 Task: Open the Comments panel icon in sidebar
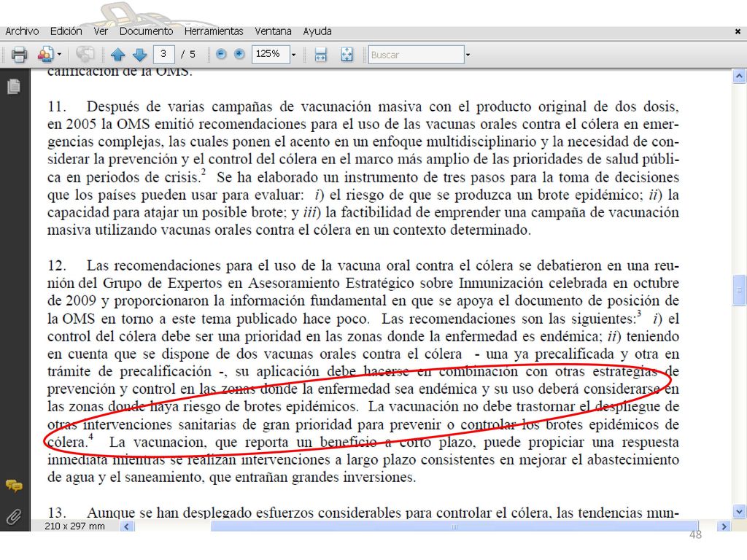coord(14,486)
